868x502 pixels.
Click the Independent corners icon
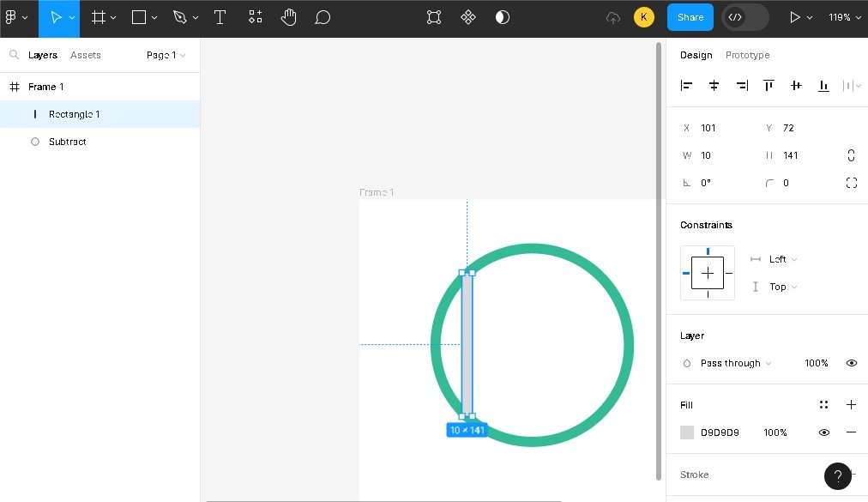(851, 183)
